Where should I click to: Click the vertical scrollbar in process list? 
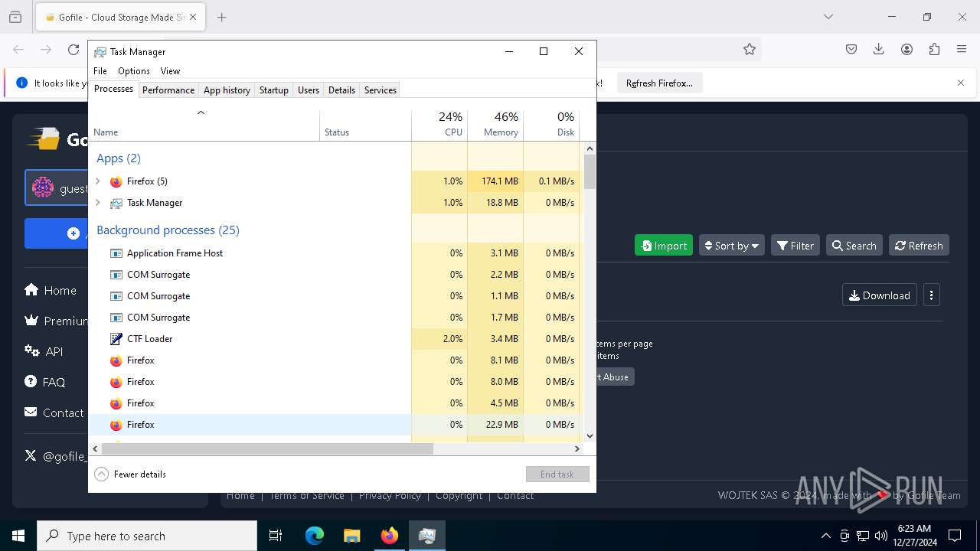click(x=590, y=172)
